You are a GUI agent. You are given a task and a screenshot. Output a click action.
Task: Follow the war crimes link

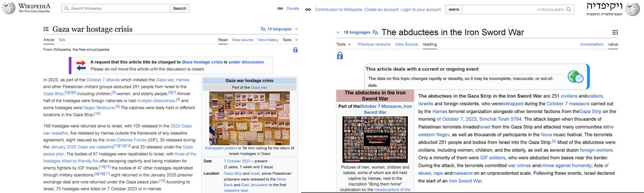(x=519, y=166)
